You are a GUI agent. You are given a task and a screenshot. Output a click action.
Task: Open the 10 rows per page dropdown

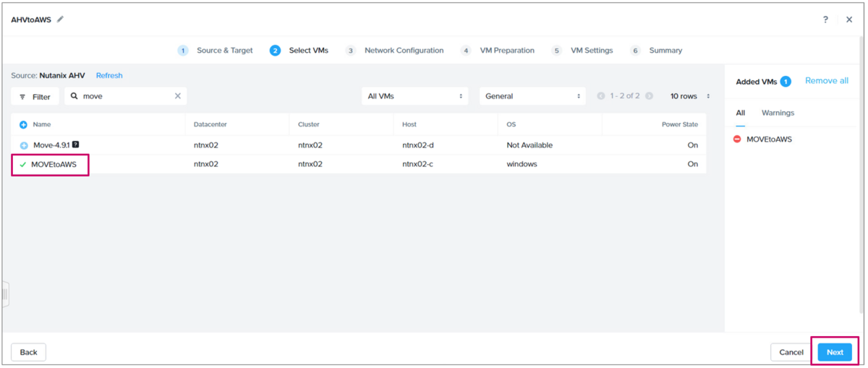point(690,96)
